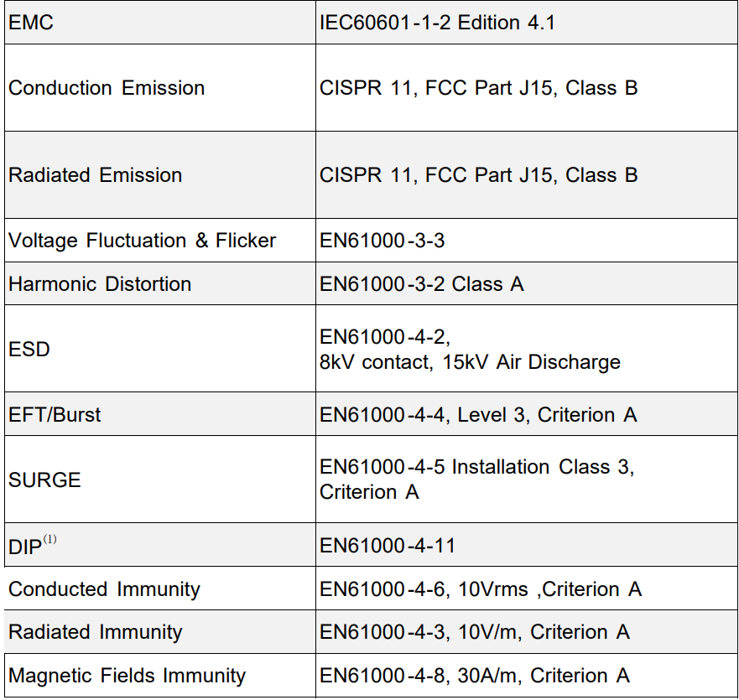This screenshot has height=700, width=739.
Task: Click the Conduction Emission label
Action: (107, 88)
